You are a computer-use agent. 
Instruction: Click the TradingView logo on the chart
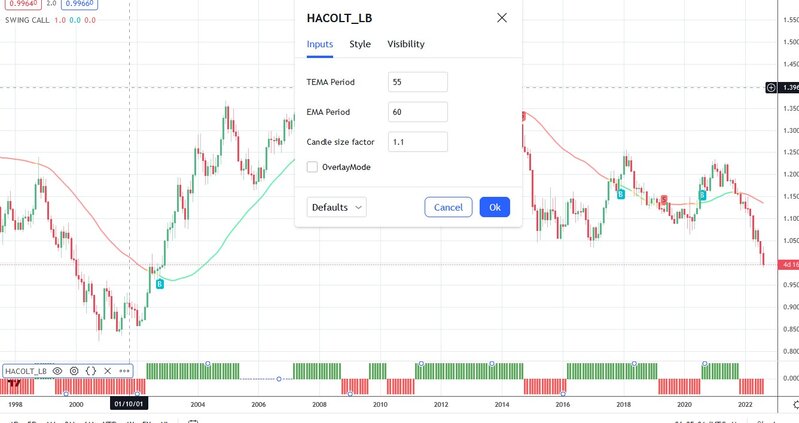14,385
